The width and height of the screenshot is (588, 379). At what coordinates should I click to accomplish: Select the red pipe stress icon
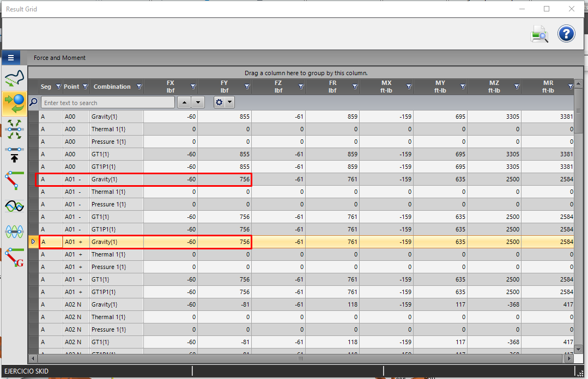14,180
